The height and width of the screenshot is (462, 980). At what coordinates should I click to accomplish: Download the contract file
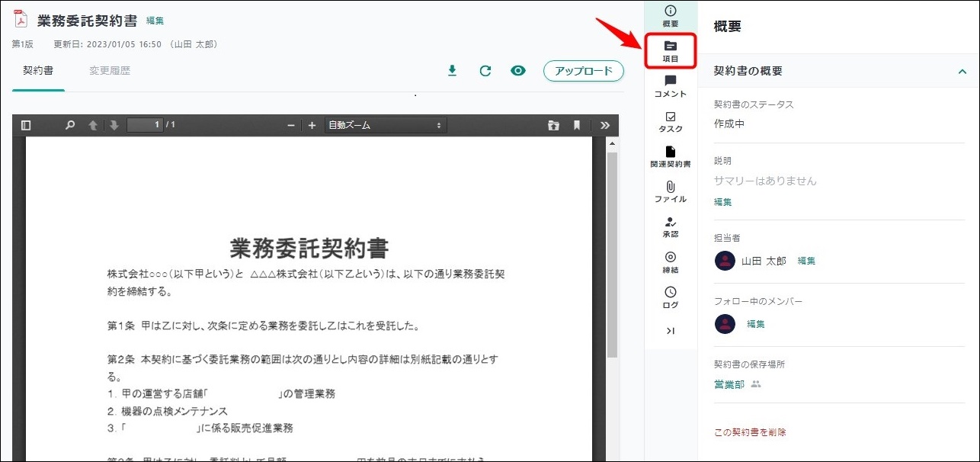tap(452, 71)
